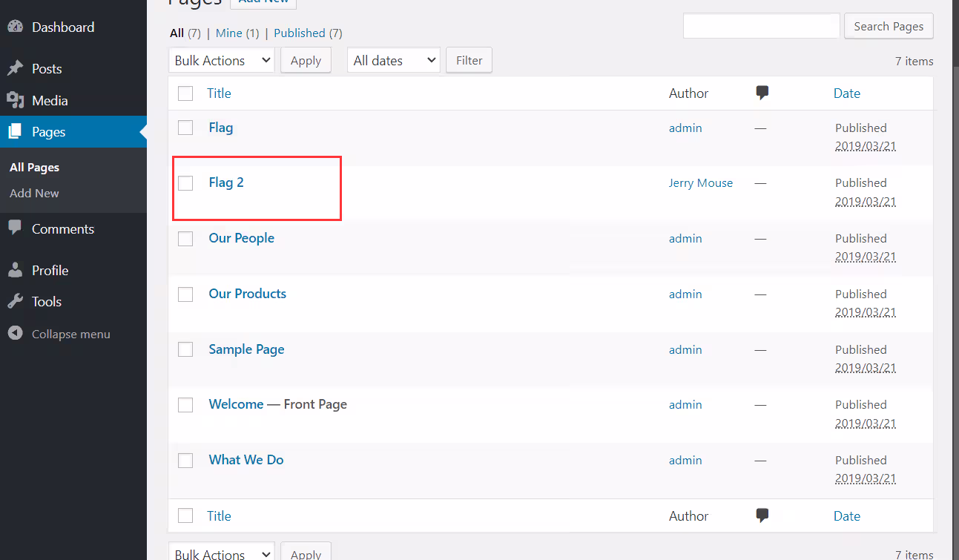The height and width of the screenshot is (560, 959).
Task: Open Add New under Pages submenu
Action: tap(34, 193)
